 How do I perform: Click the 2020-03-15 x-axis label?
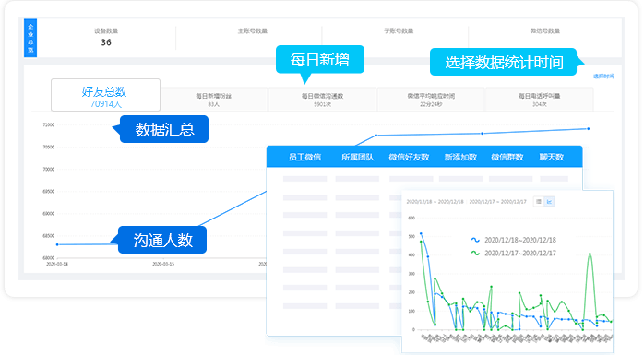click(163, 264)
